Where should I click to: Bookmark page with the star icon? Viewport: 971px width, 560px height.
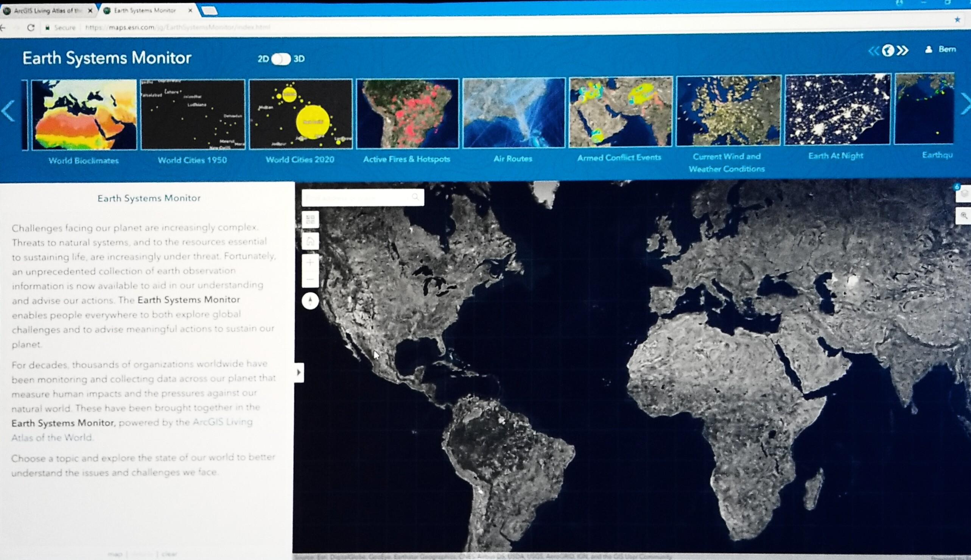[x=957, y=19]
